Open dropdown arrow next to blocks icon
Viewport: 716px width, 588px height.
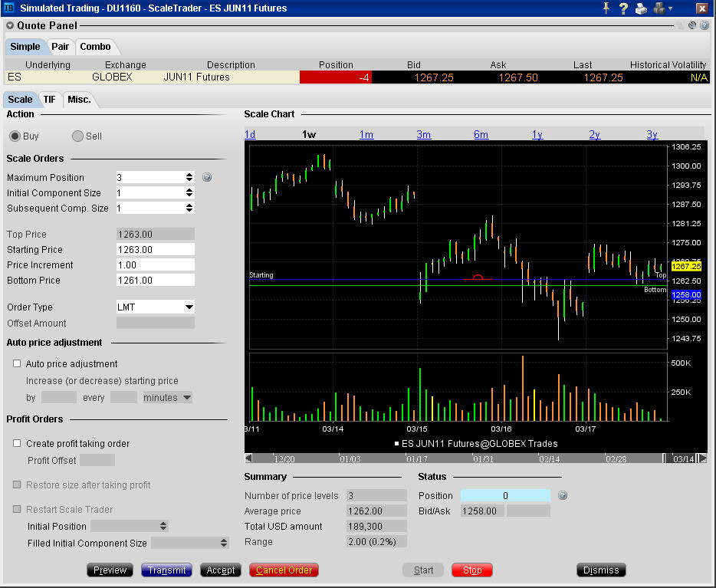pyautogui.click(x=670, y=8)
